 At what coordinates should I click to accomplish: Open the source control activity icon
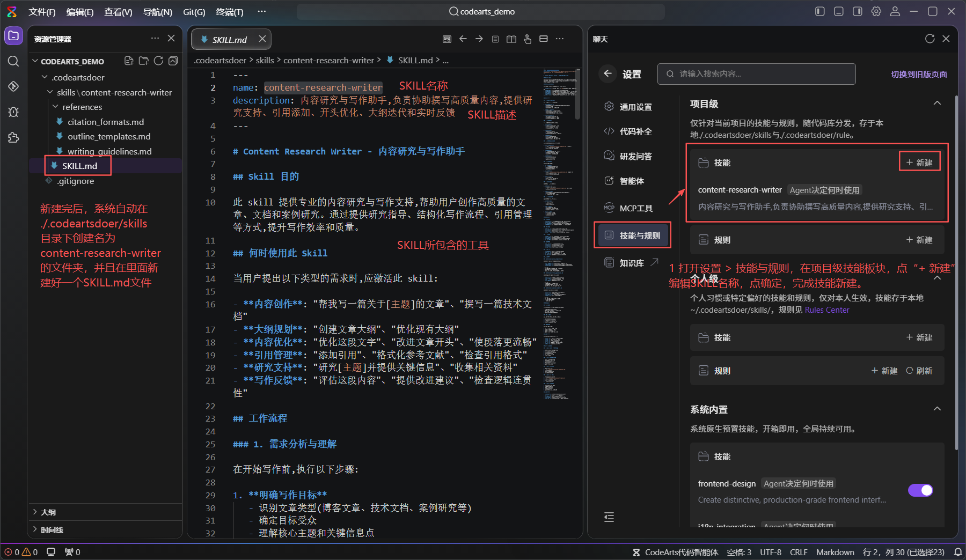click(x=13, y=86)
